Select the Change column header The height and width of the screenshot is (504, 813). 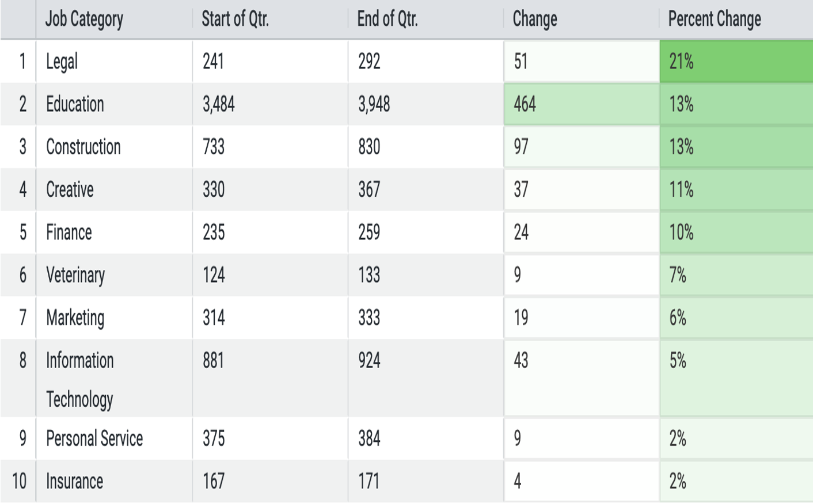[x=581, y=19]
